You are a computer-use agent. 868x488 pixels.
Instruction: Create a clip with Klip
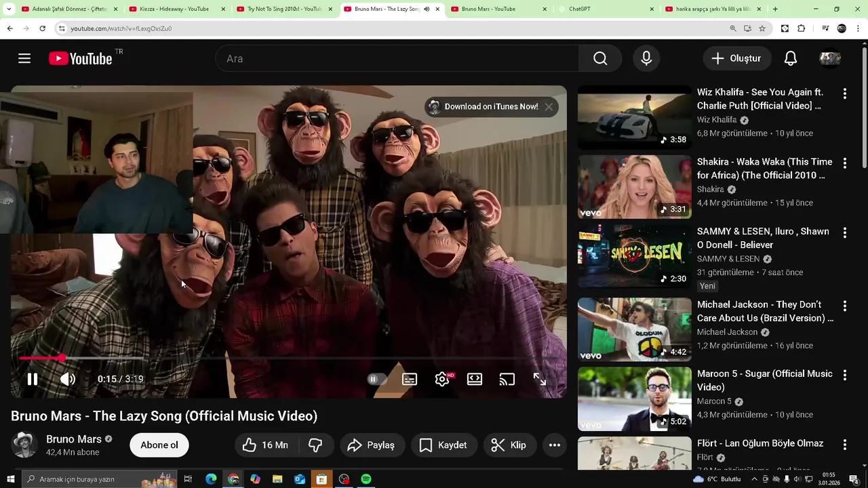509,445
